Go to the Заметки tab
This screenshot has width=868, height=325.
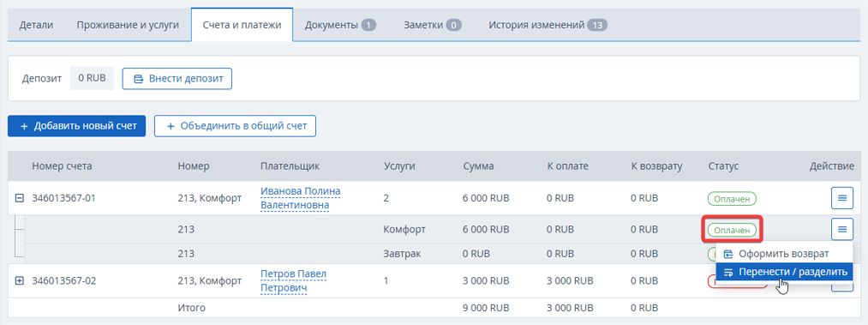[x=433, y=25]
